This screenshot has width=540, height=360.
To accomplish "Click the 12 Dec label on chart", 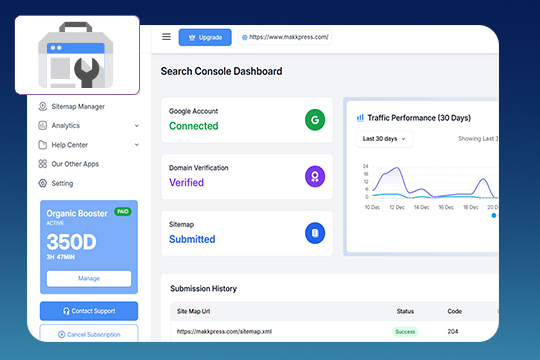I will coord(397,207).
